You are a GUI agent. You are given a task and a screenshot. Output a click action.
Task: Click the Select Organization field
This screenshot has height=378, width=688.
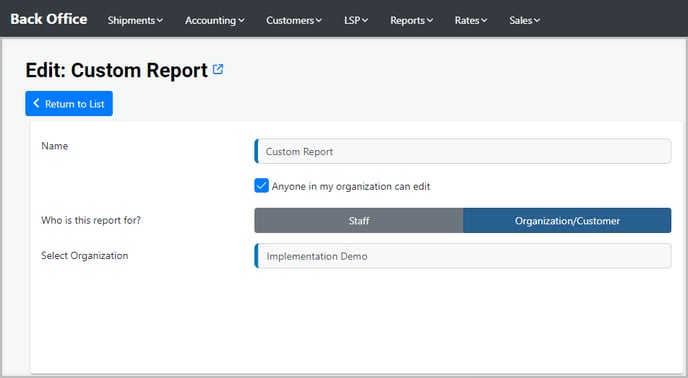coord(463,256)
